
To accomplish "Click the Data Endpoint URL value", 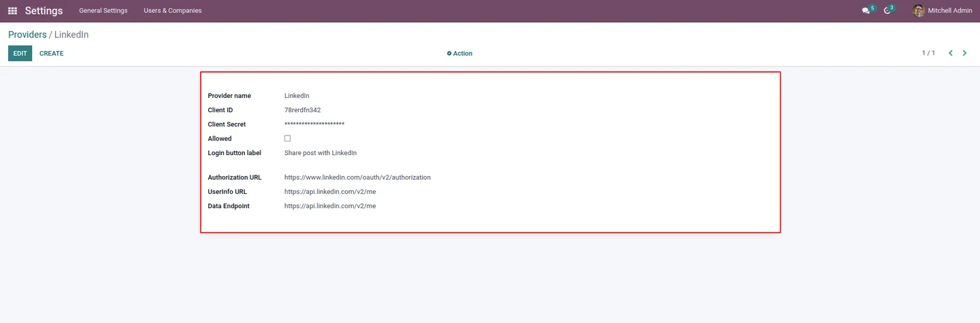I will click(330, 206).
